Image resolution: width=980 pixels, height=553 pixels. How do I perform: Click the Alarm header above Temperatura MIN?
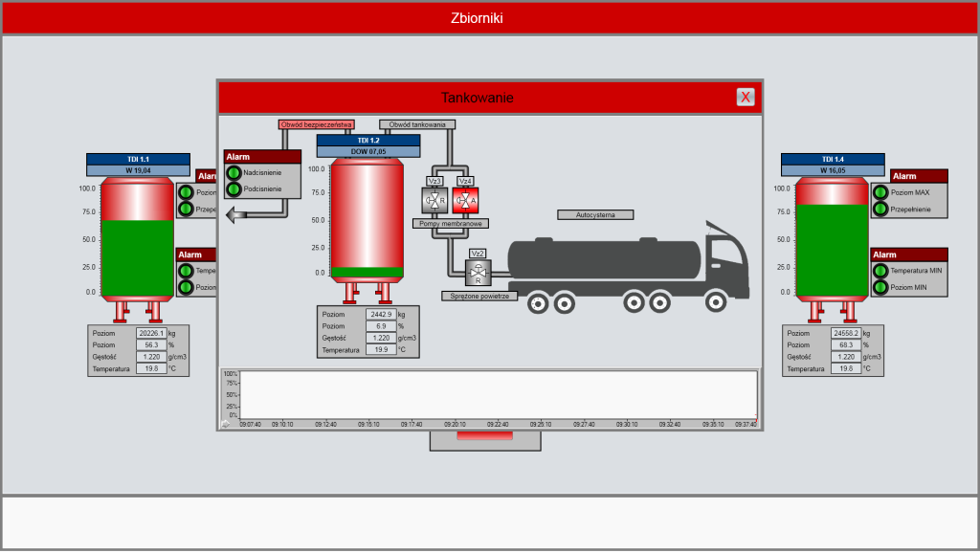909,254
